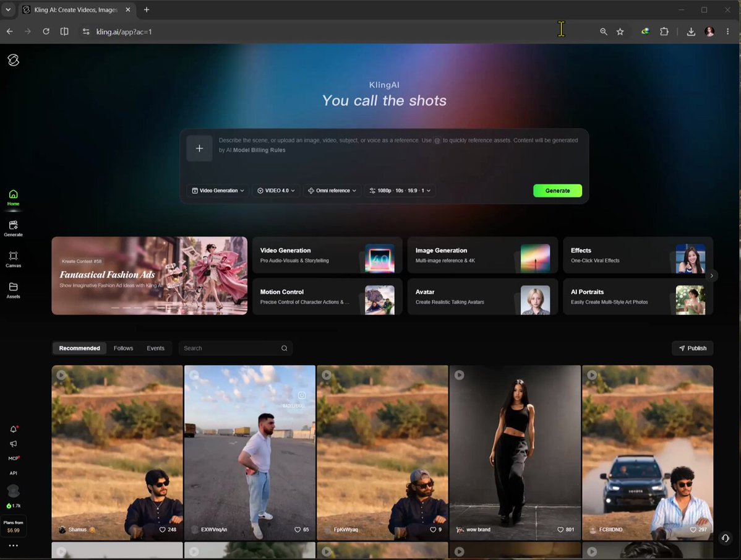Open the user profile avatar in sidebar
The height and width of the screenshot is (560, 741).
tap(13, 491)
